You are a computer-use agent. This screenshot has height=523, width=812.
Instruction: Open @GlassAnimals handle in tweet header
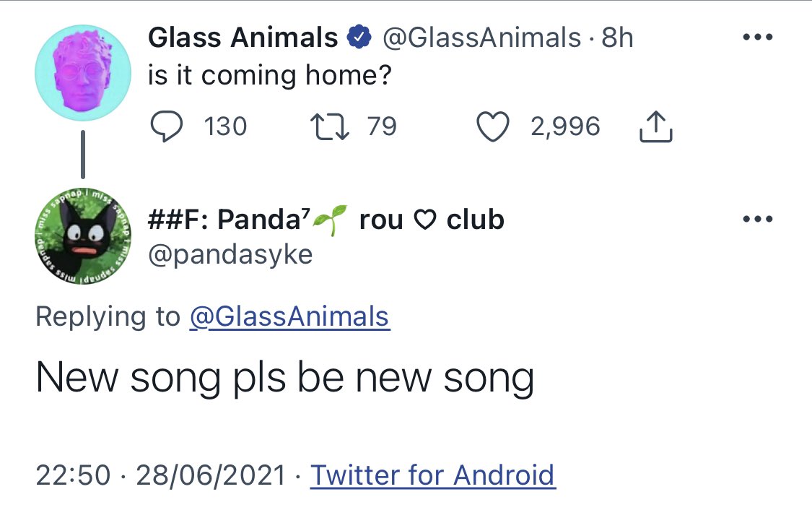[481, 38]
